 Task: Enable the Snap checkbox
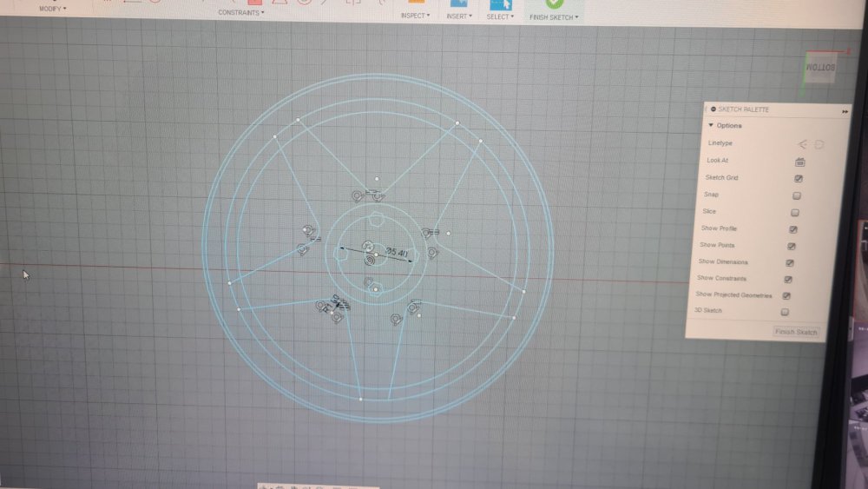[797, 195]
